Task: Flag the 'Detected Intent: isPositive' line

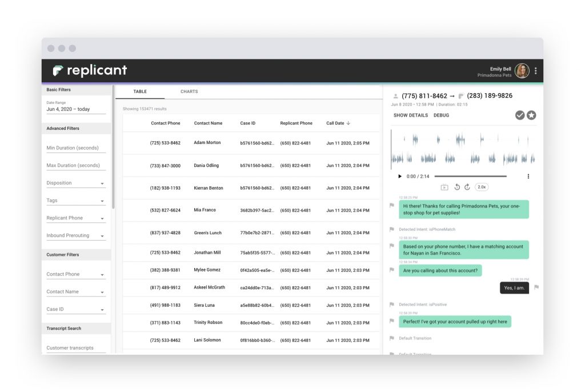Action: (392, 304)
